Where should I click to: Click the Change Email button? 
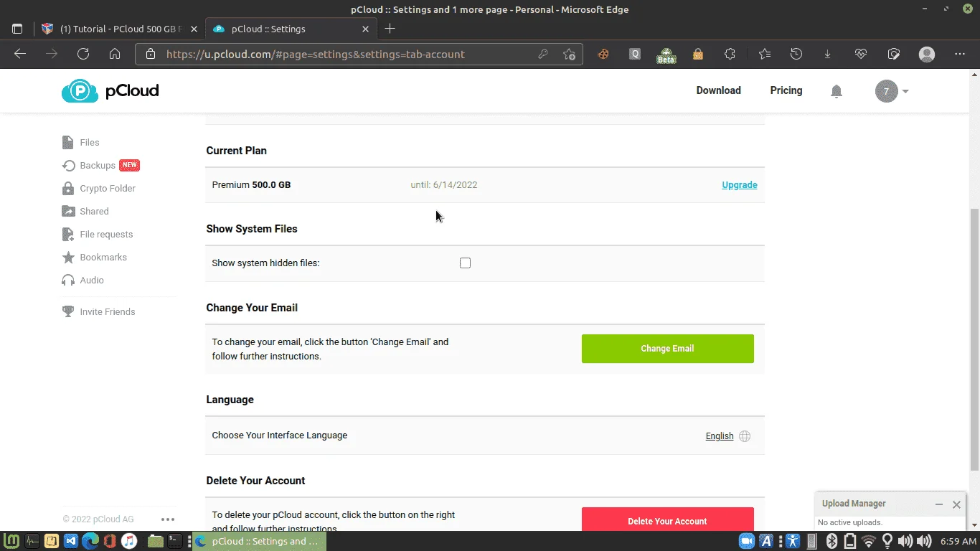pyautogui.click(x=667, y=349)
